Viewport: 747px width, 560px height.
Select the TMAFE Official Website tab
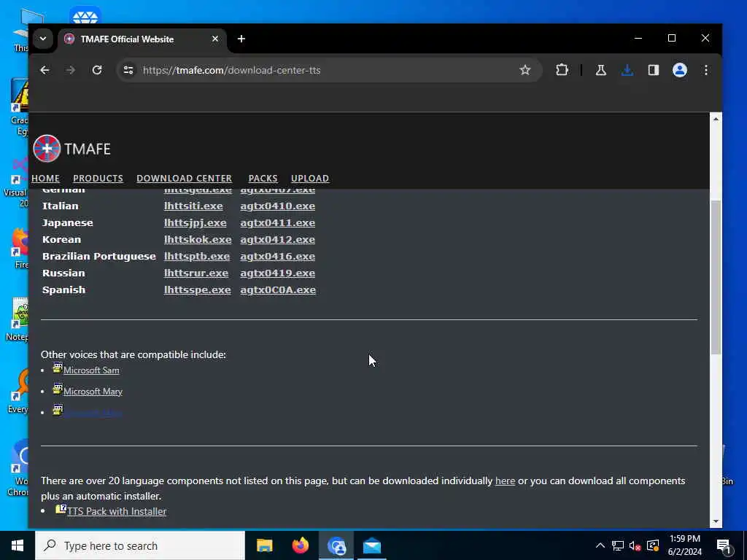coord(142,39)
